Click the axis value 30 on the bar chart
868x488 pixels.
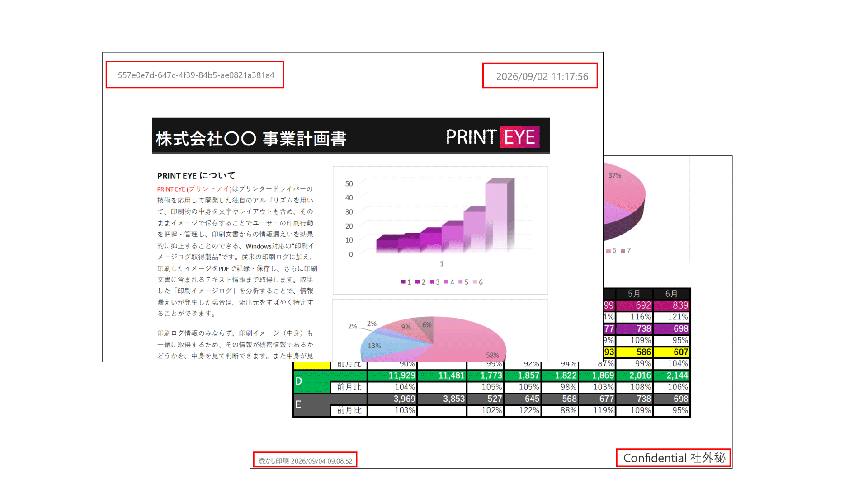pyautogui.click(x=349, y=212)
